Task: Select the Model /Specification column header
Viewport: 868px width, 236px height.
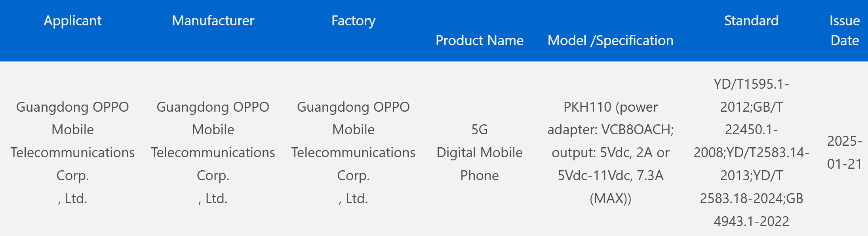Action: click(610, 40)
